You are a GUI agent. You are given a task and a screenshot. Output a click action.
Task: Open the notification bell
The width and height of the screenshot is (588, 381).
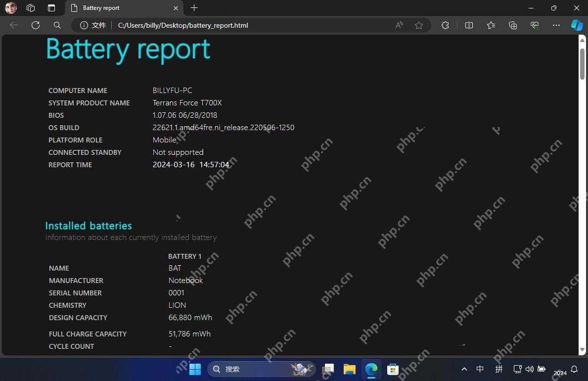point(574,369)
